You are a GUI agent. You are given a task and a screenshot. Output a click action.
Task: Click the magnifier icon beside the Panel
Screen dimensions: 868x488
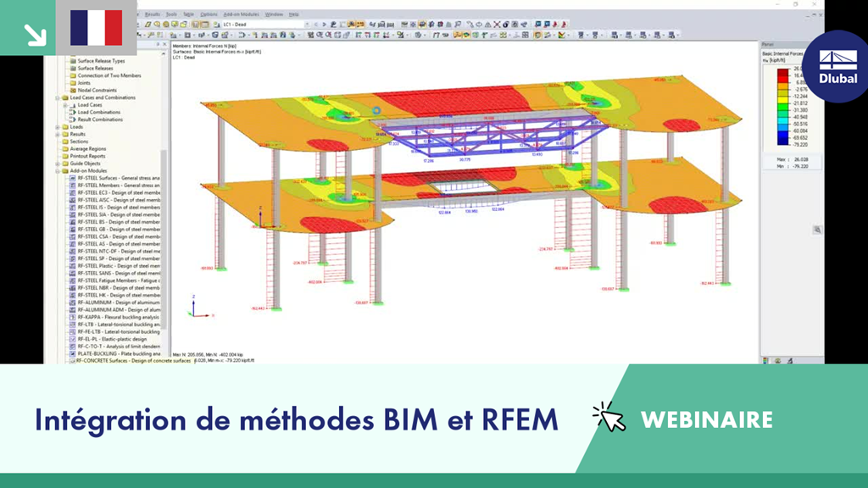(x=817, y=230)
